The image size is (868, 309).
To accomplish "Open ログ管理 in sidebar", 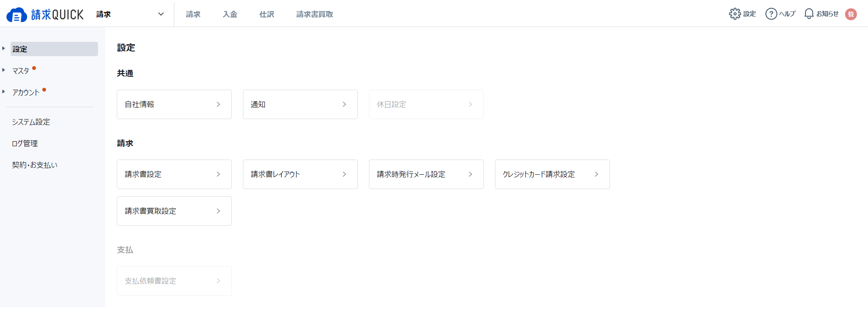I will pyautogui.click(x=25, y=143).
